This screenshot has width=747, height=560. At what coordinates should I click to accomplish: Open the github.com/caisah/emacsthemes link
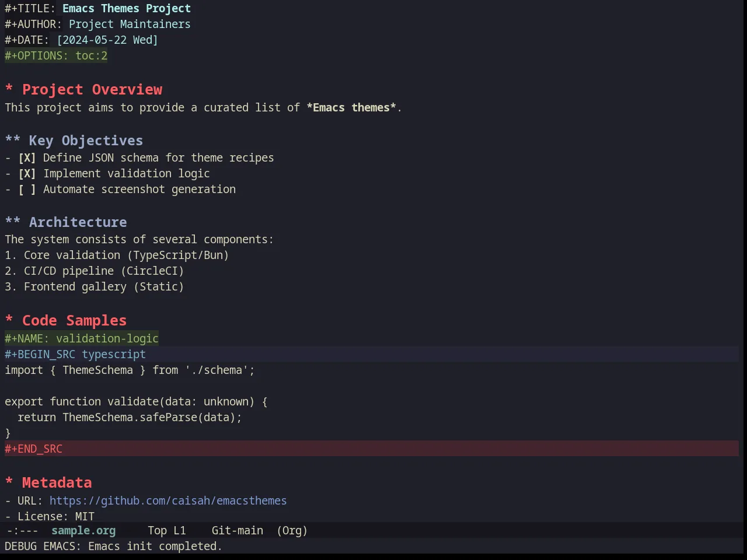pos(168,501)
